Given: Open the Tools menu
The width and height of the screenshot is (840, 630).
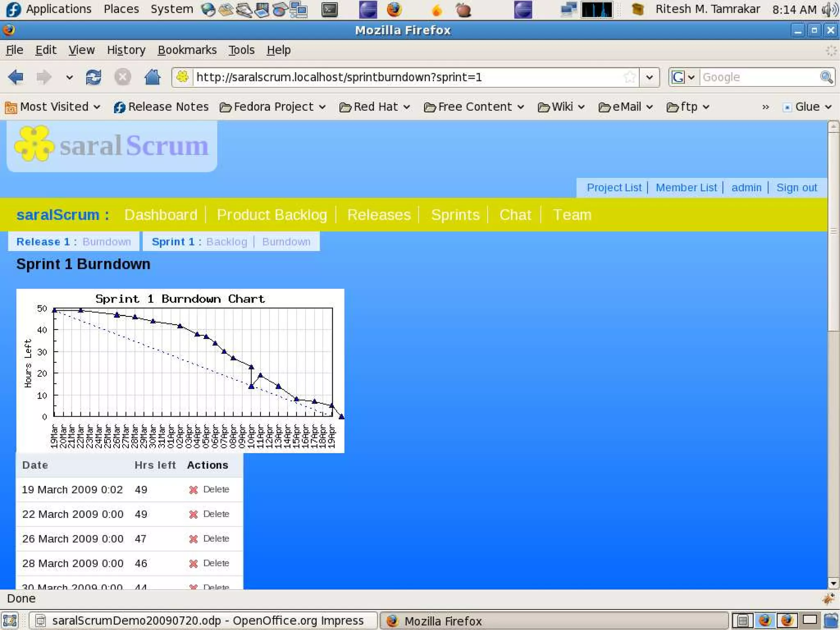Looking at the screenshot, I should (x=241, y=50).
